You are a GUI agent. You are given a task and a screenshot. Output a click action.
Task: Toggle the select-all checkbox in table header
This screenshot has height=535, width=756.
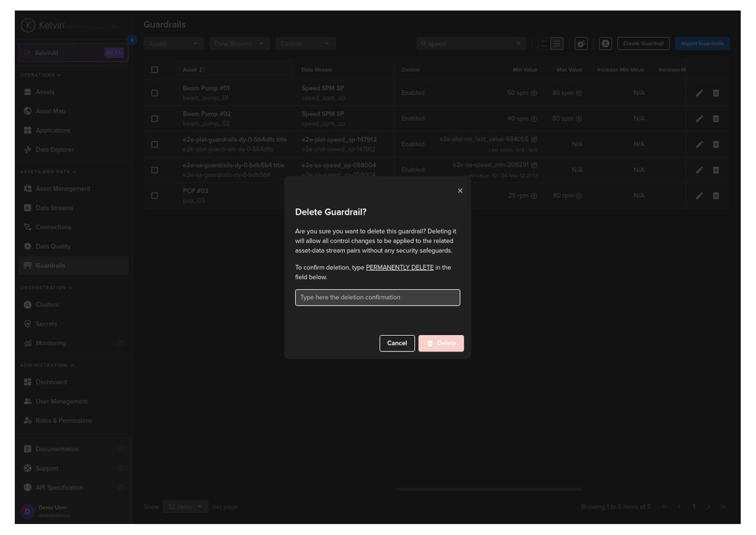[155, 70]
